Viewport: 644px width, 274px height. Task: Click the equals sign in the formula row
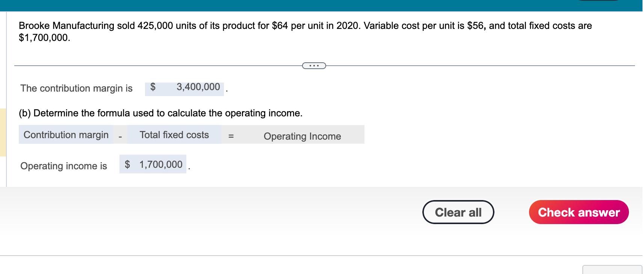[231, 136]
